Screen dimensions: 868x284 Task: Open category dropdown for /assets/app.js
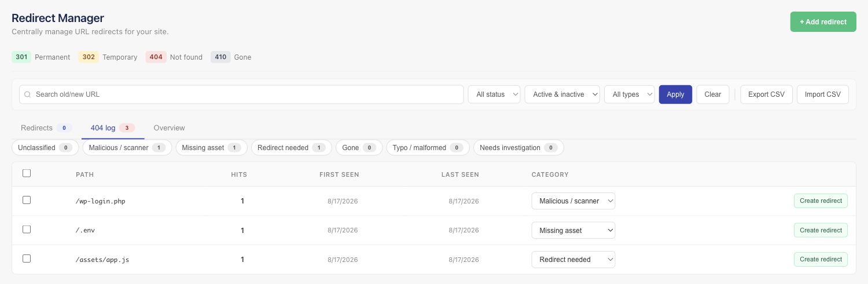click(x=573, y=259)
